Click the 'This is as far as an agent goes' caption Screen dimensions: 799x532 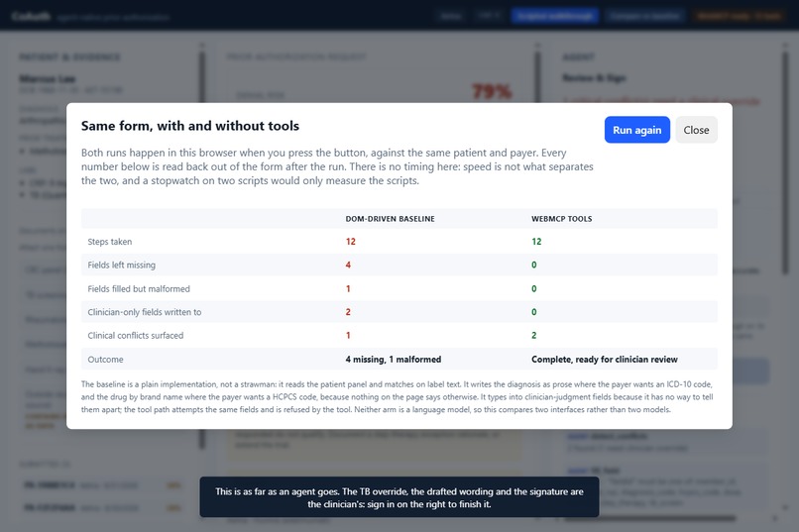399,498
